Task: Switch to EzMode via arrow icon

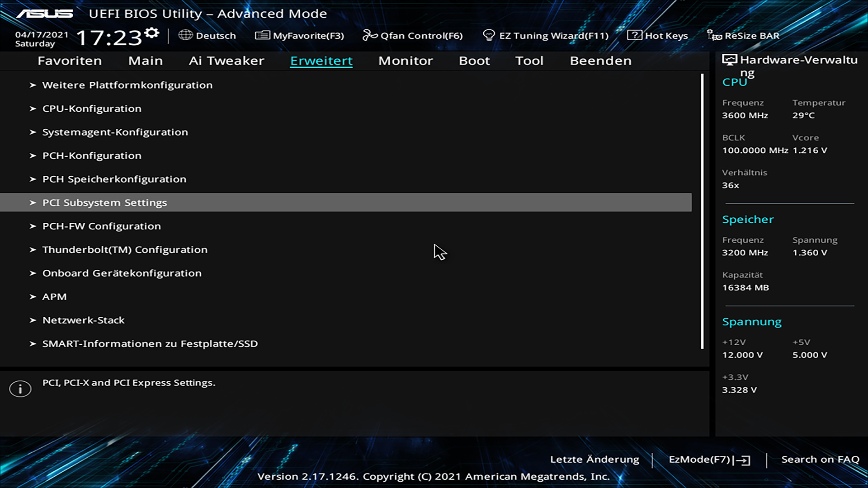Action: pyautogui.click(x=743, y=460)
